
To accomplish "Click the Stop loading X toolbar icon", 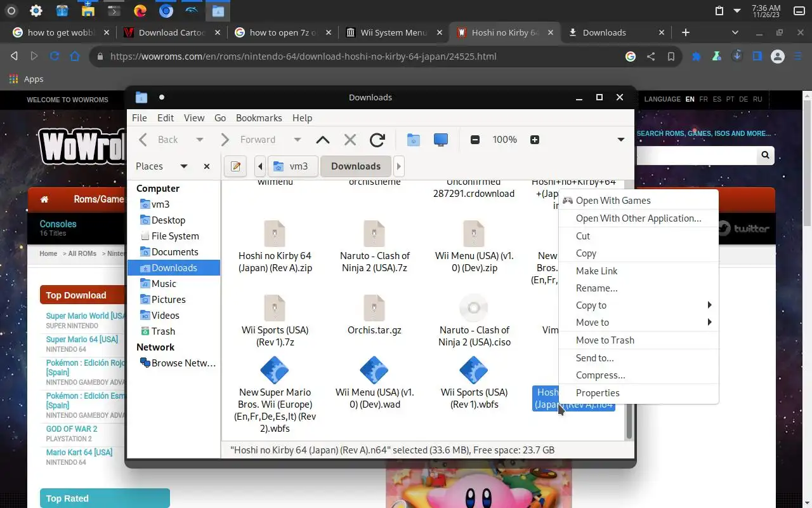I will [350, 140].
